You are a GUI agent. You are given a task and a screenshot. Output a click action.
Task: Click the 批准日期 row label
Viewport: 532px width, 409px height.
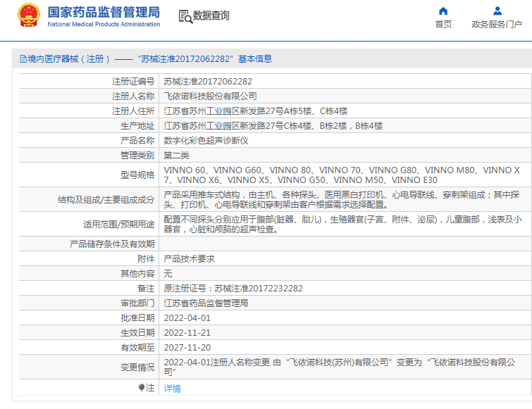137,318
